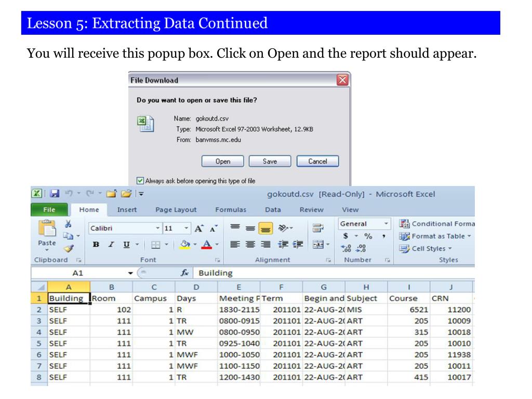Switch to the Page Layout tab
Viewport: 532px width, 399px height.
[176, 210]
